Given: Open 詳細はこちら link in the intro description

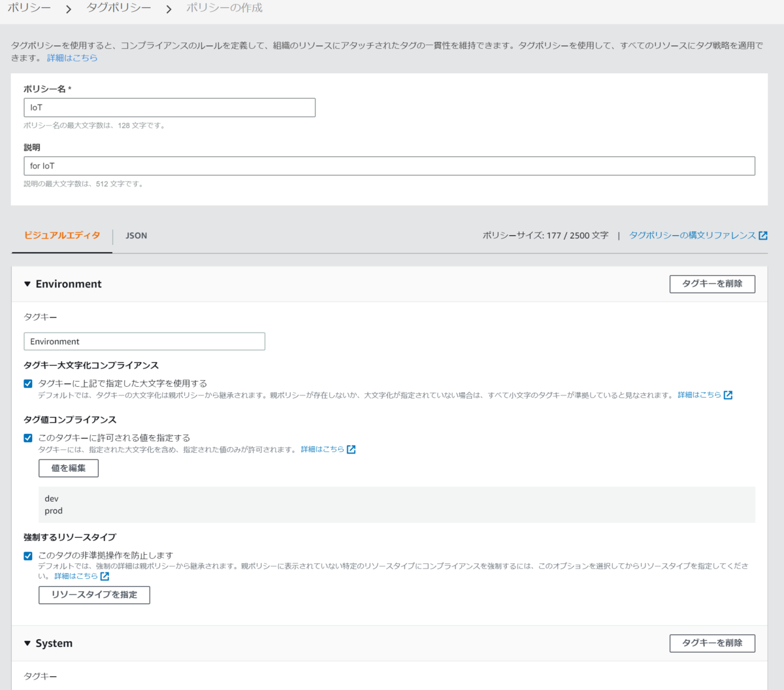Looking at the screenshot, I should [72, 57].
